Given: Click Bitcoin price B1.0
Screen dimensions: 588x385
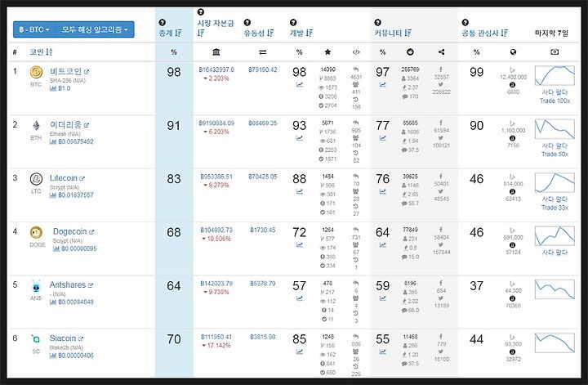Looking at the screenshot, I should point(60,88).
